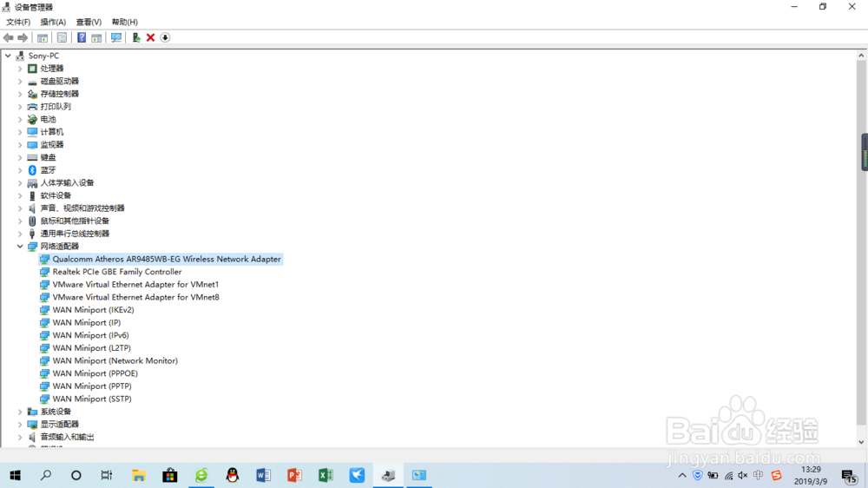Open File Explorer from the taskbar
The image size is (868, 488).
tap(138, 475)
